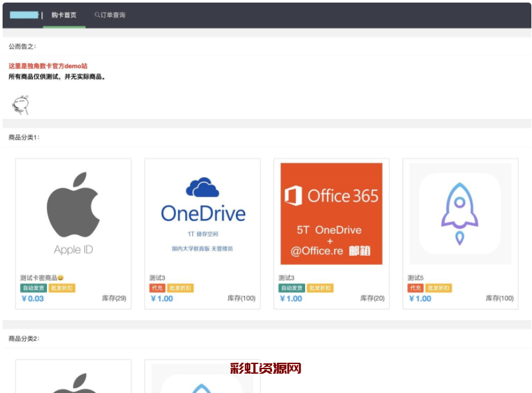
Task: Choose the Office 365 product image
Action: coord(331,214)
